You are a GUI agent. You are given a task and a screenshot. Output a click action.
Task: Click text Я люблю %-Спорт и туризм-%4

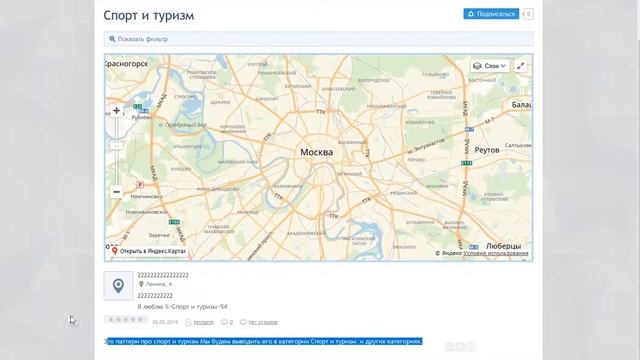182,307
